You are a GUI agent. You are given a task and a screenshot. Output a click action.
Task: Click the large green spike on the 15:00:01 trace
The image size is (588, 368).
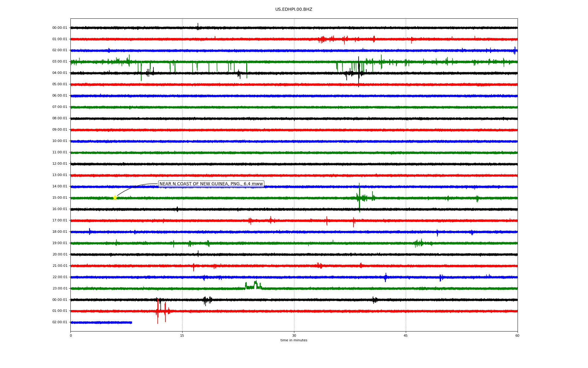[x=359, y=198]
